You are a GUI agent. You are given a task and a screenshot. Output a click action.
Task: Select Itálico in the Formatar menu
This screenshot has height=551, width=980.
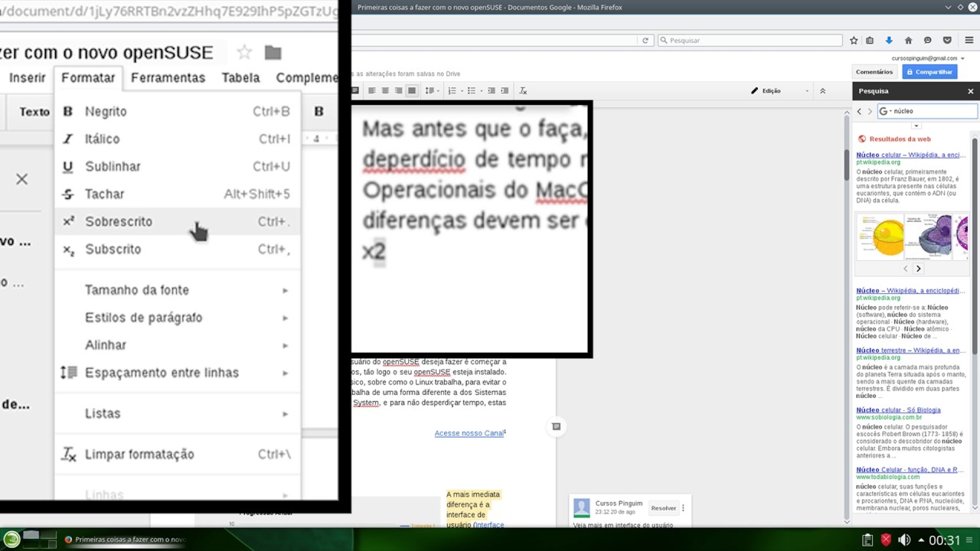click(178, 139)
